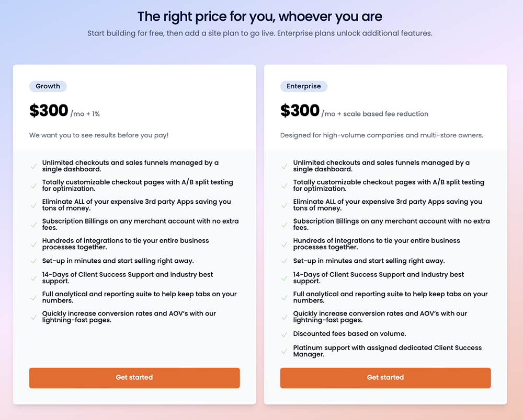The image size is (523, 420).
Task: Click checkmark next to Growth Set-up in minutes
Action: (33, 261)
